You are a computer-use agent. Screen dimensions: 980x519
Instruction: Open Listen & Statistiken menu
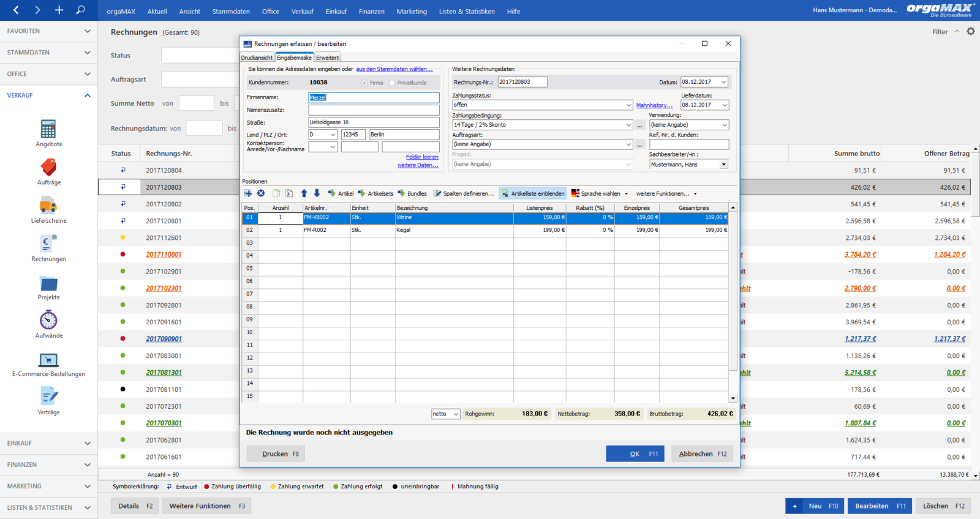467,11
